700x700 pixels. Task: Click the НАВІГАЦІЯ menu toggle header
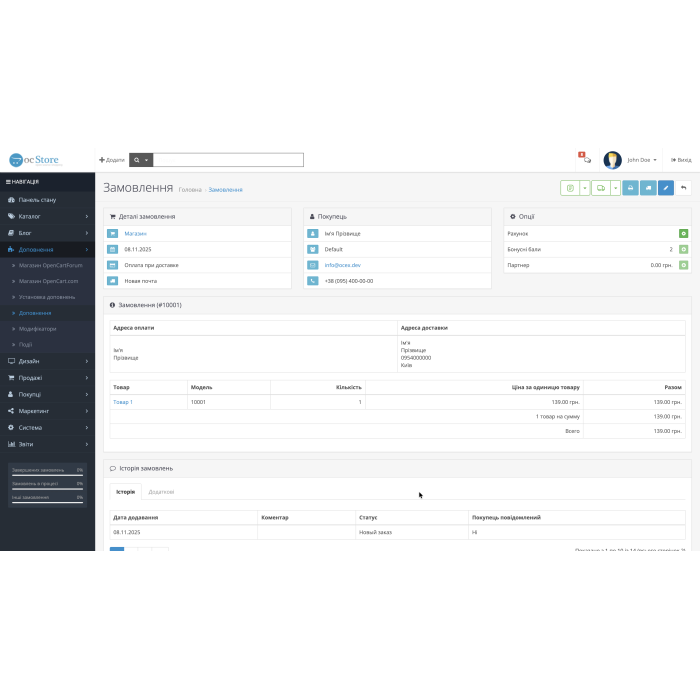tap(47, 182)
